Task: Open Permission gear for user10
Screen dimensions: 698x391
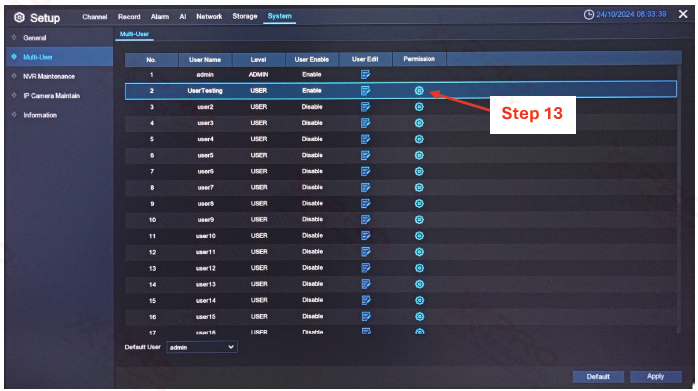Action: click(419, 236)
